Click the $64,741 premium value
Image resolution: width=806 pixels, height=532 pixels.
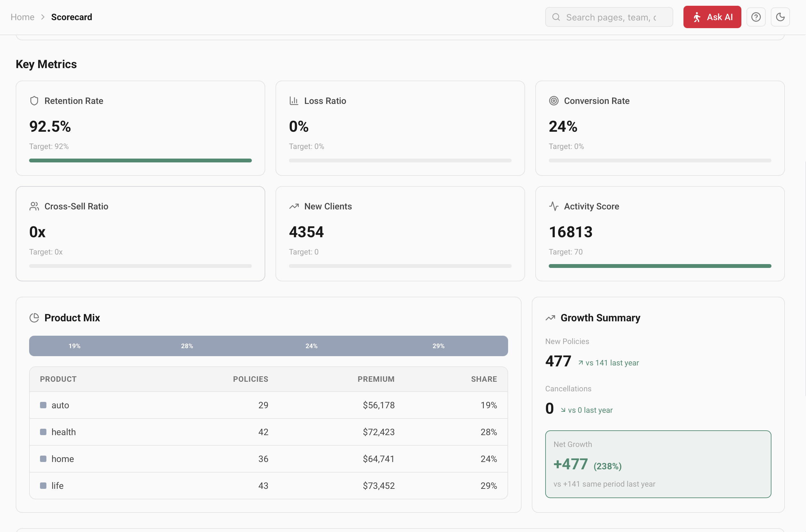coord(379,459)
